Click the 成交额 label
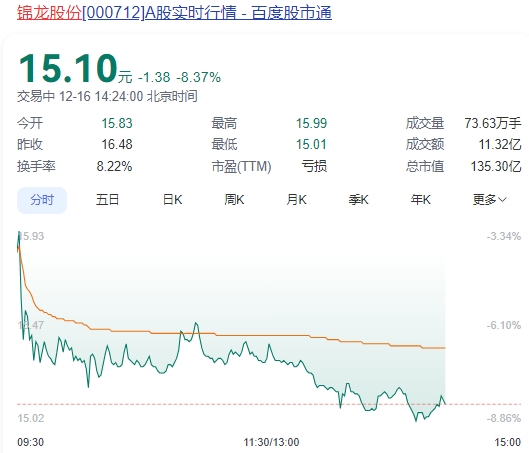The image size is (529, 453). pos(425,144)
